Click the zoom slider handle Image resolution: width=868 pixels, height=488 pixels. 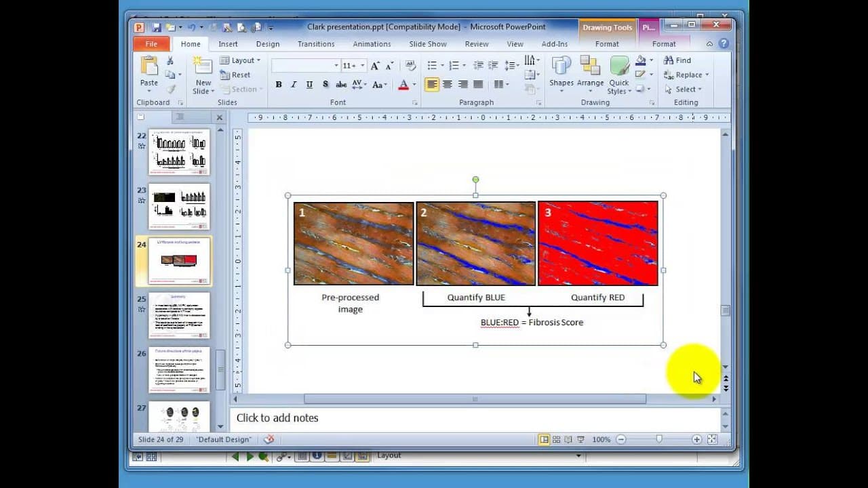pyautogui.click(x=658, y=440)
